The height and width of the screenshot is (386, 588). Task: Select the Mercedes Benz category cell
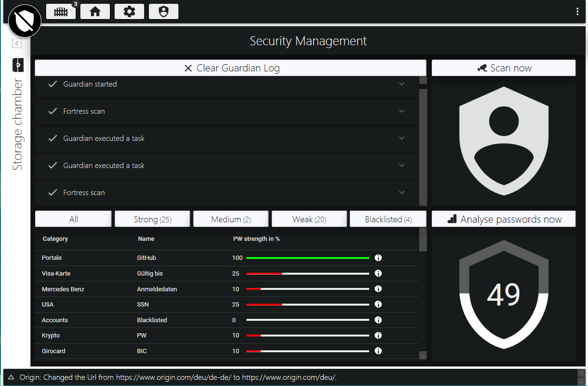[x=63, y=289]
